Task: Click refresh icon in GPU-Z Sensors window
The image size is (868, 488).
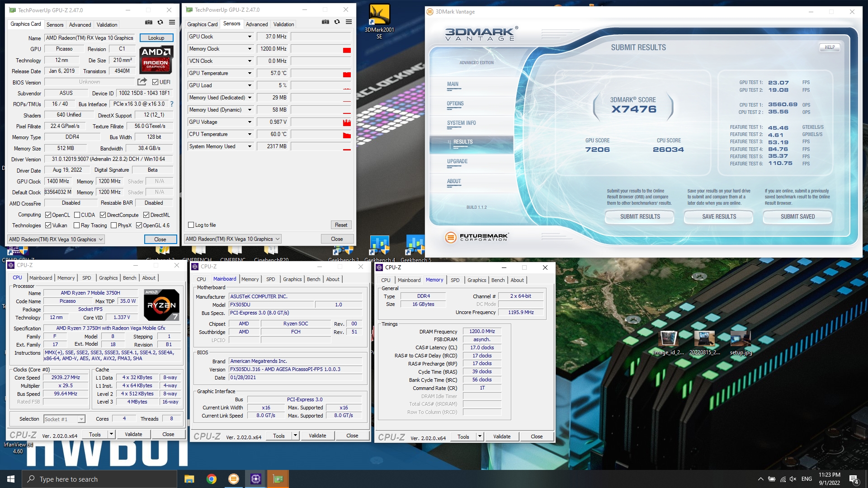Action: click(337, 22)
